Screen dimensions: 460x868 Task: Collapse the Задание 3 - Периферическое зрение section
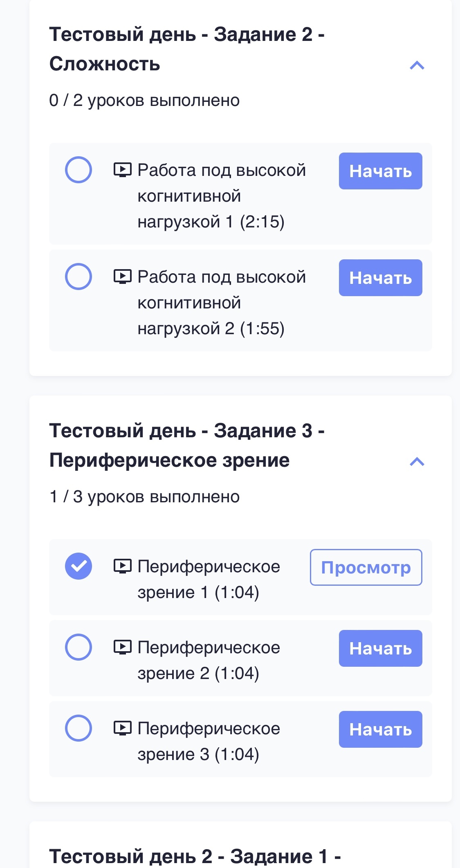(x=417, y=462)
